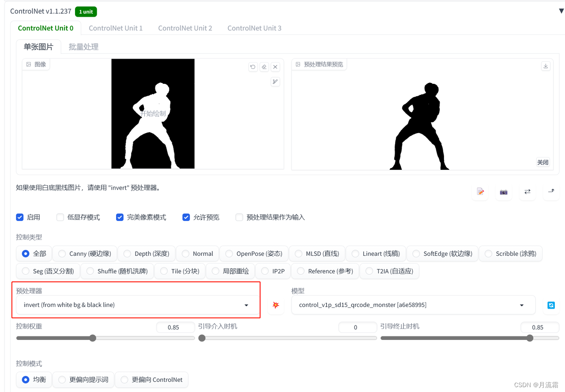Toggle the 允许预览 checkbox

click(x=186, y=217)
